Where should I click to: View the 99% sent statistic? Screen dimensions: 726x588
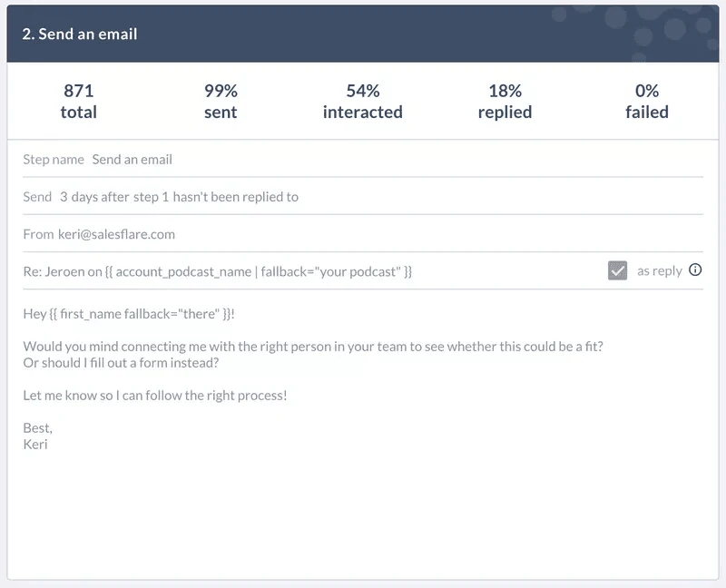click(x=221, y=102)
